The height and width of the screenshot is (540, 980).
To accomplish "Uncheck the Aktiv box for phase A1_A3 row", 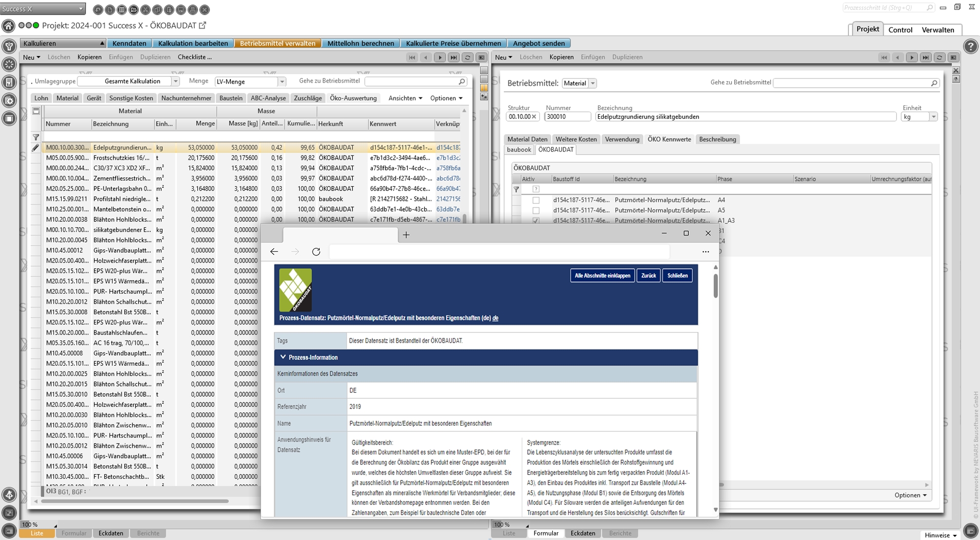I will click(x=536, y=221).
